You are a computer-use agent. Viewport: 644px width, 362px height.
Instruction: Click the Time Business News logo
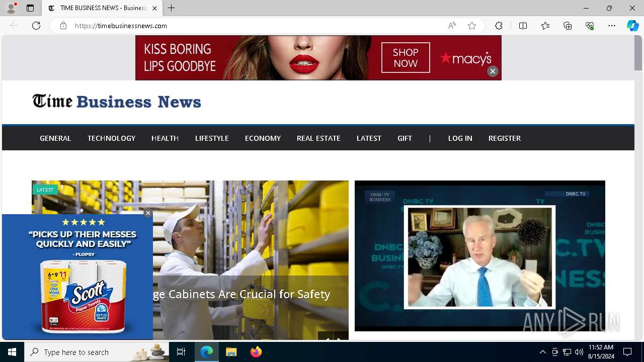pyautogui.click(x=117, y=102)
